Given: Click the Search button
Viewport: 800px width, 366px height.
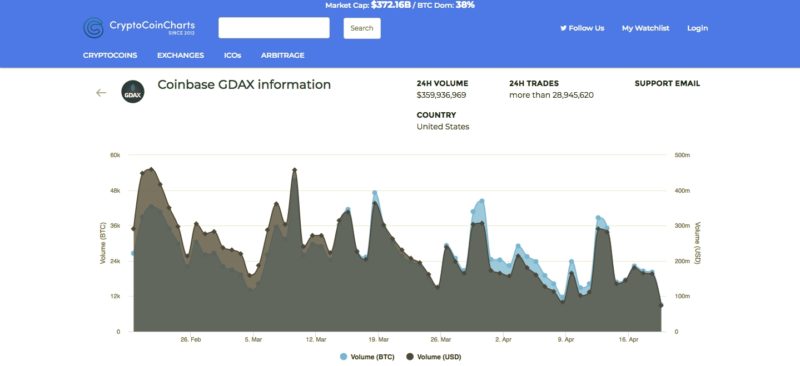Looking at the screenshot, I should click(x=362, y=28).
